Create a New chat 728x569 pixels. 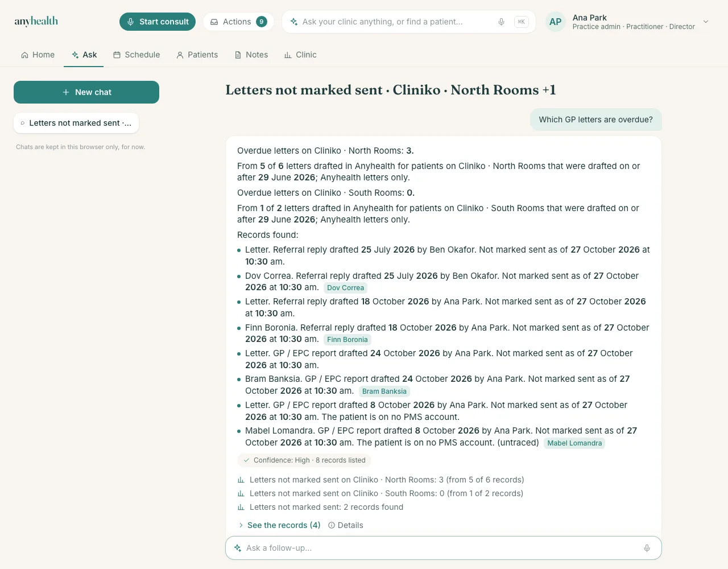(x=86, y=92)
